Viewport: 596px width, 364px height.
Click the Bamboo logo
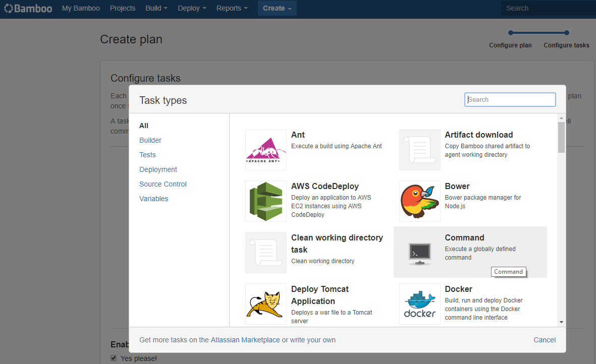28,9
